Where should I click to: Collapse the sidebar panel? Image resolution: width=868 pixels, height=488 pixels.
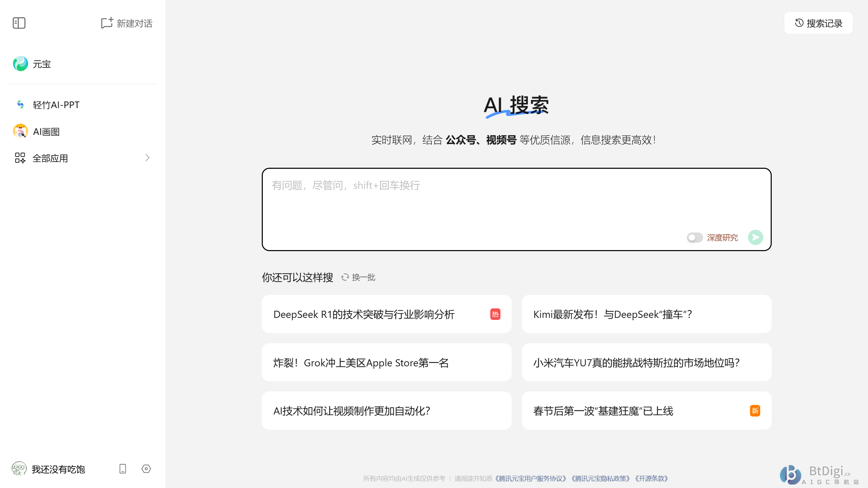pos(19,23)
